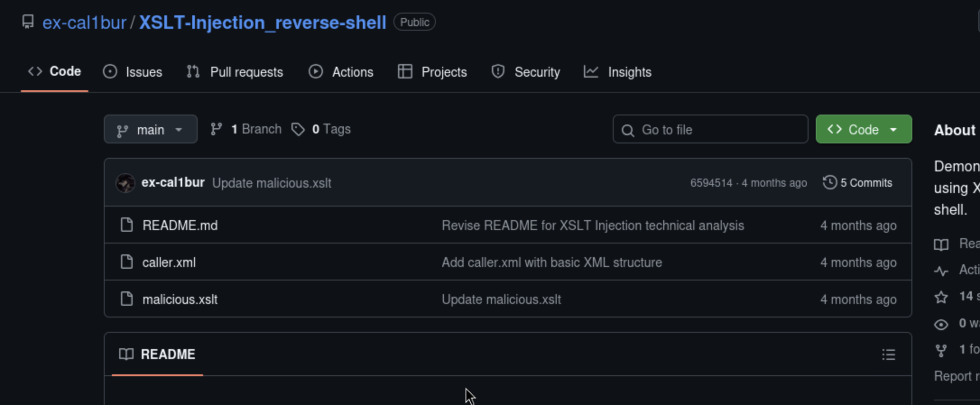980x405 pixels.
Task: Open the ex-cal1bur author link in the latest commit bar
Action: [173, 183]
